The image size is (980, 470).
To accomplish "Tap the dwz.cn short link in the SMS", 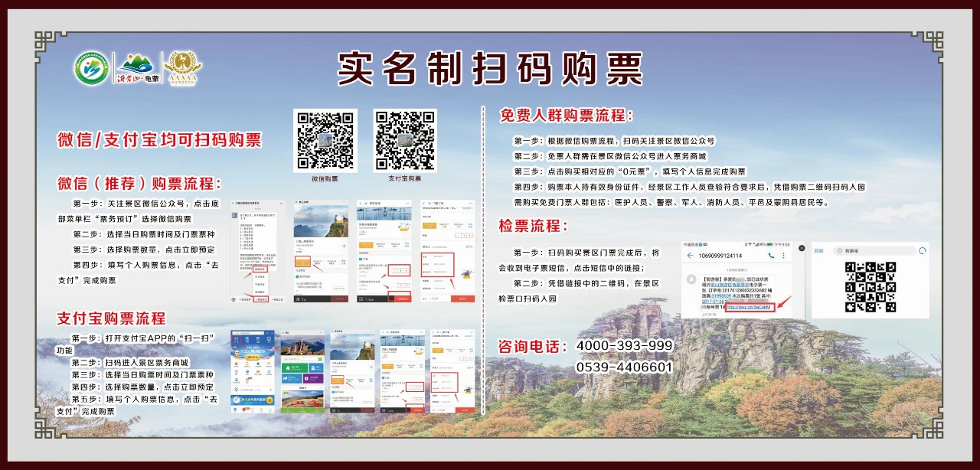I will pyautogui.click(x=750, y=307).
